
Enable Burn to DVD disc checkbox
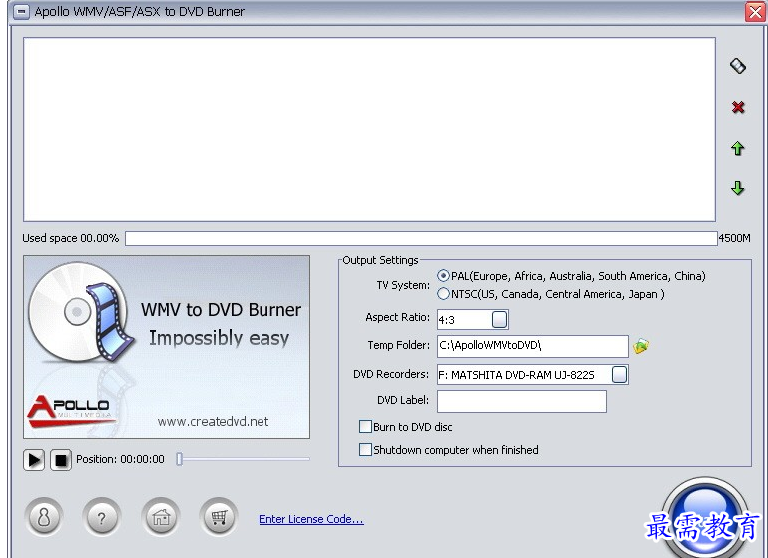point(365,427)
